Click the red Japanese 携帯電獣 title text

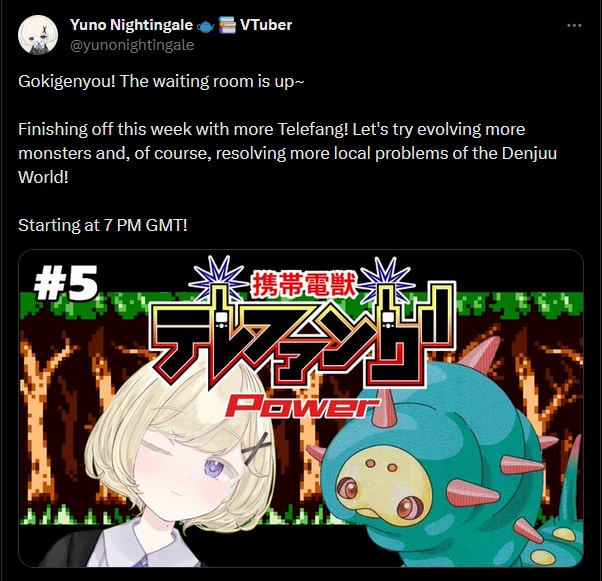304,285
